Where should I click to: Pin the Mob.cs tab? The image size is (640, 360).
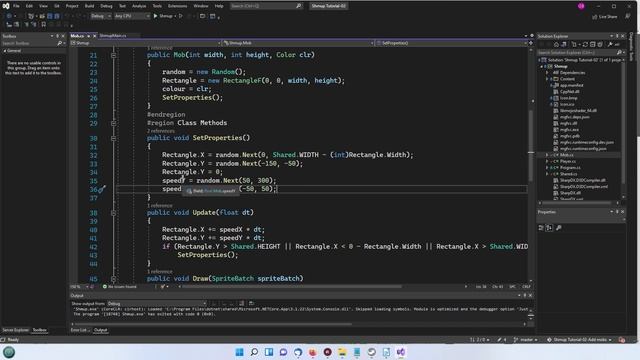tap(88, 36)
